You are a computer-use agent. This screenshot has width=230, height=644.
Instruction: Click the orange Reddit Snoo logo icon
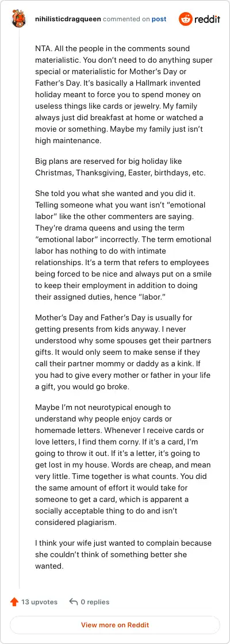click(186, 19)
